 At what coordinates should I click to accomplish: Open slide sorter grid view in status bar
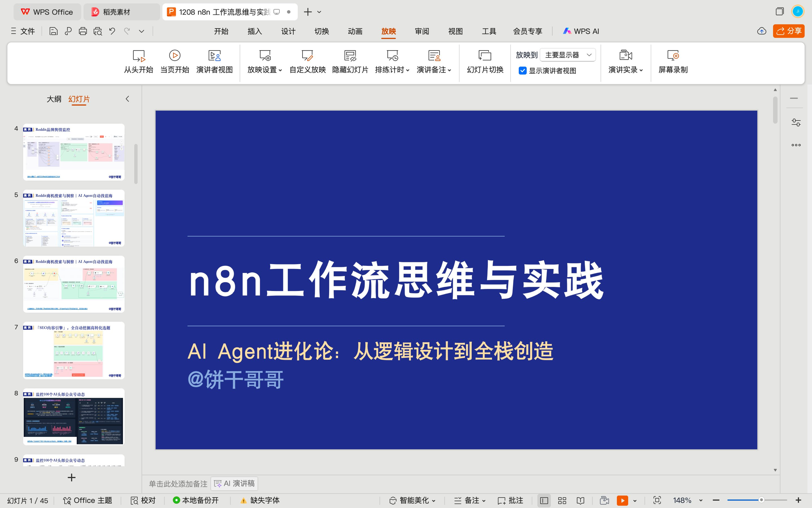562,500
